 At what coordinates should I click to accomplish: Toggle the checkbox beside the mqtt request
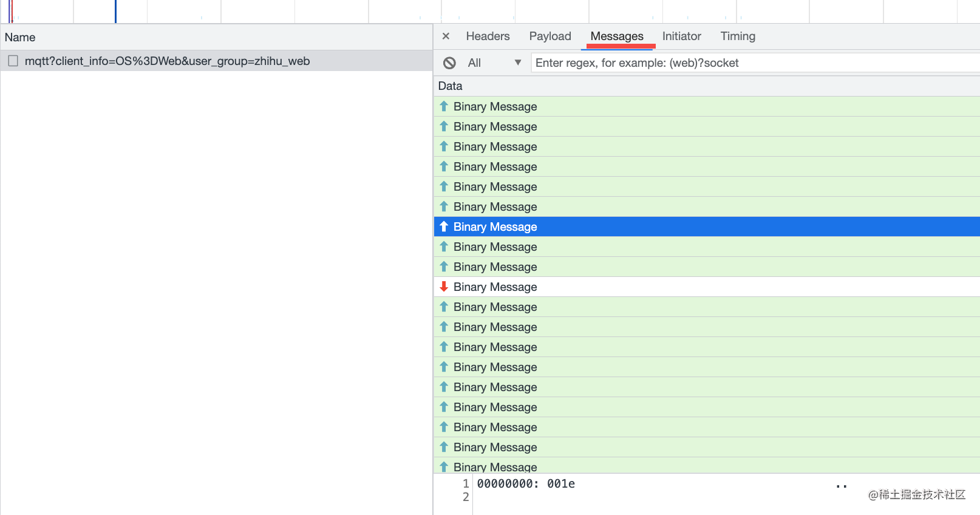13,61
